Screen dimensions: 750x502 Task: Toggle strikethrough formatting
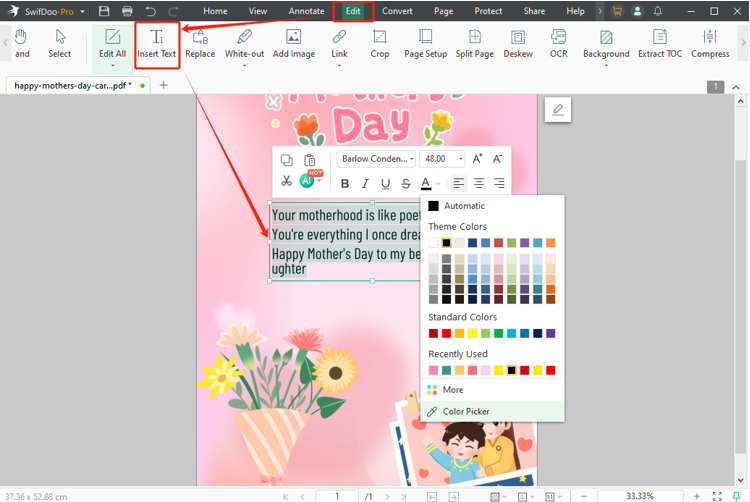tap(406, 184)
